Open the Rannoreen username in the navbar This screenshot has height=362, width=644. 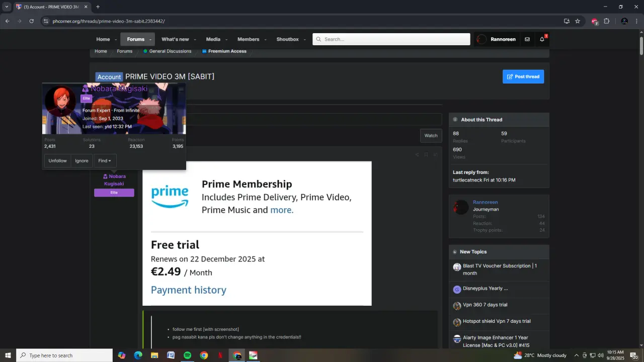[503, 39]
